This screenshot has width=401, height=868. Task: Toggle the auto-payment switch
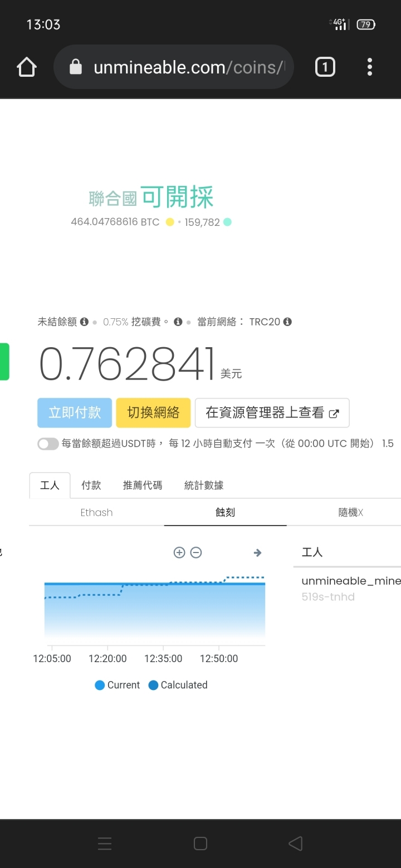point(48,443)
